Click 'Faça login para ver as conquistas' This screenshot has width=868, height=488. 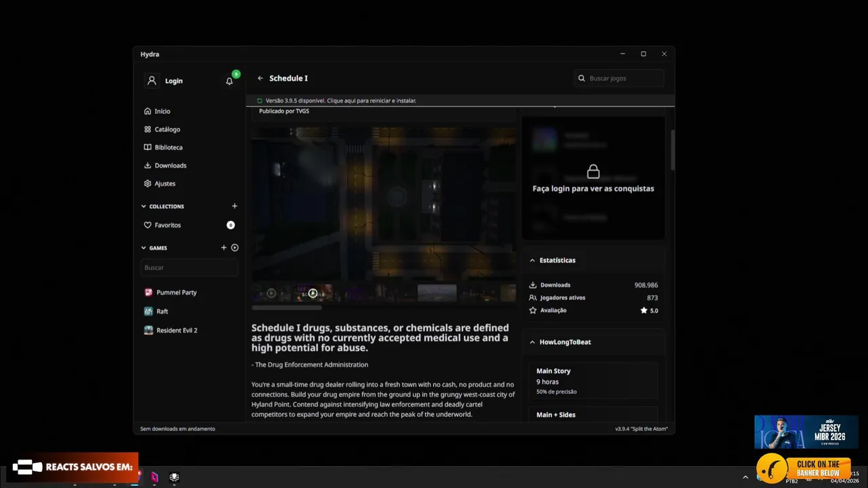point(593,188)
